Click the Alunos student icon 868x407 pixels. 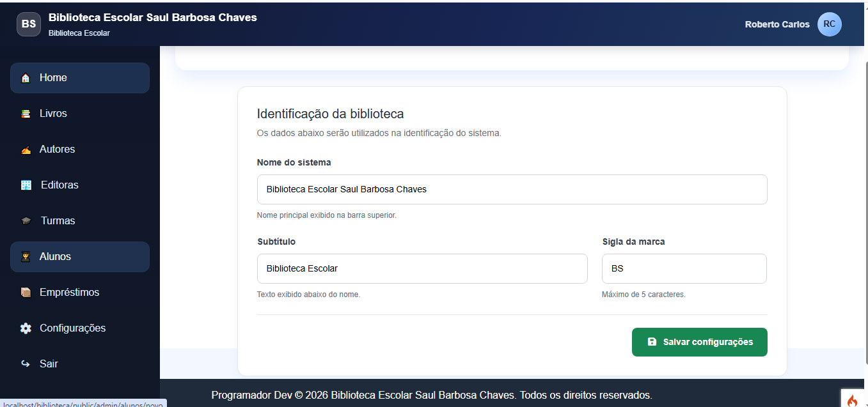point(26,257)
